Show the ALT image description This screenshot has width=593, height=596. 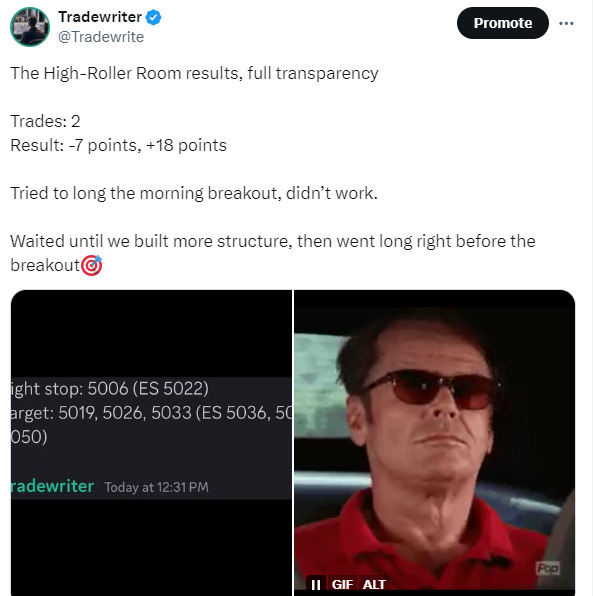374,584
